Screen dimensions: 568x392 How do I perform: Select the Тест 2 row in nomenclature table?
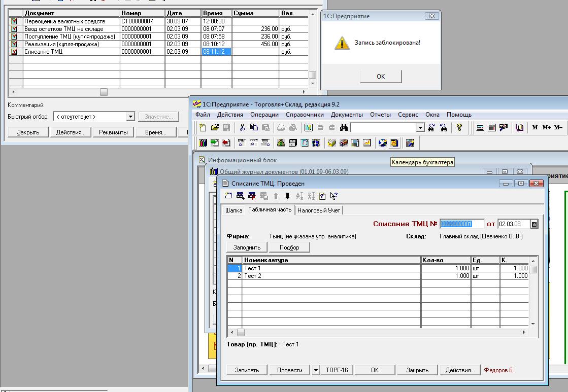pos(378,276)
